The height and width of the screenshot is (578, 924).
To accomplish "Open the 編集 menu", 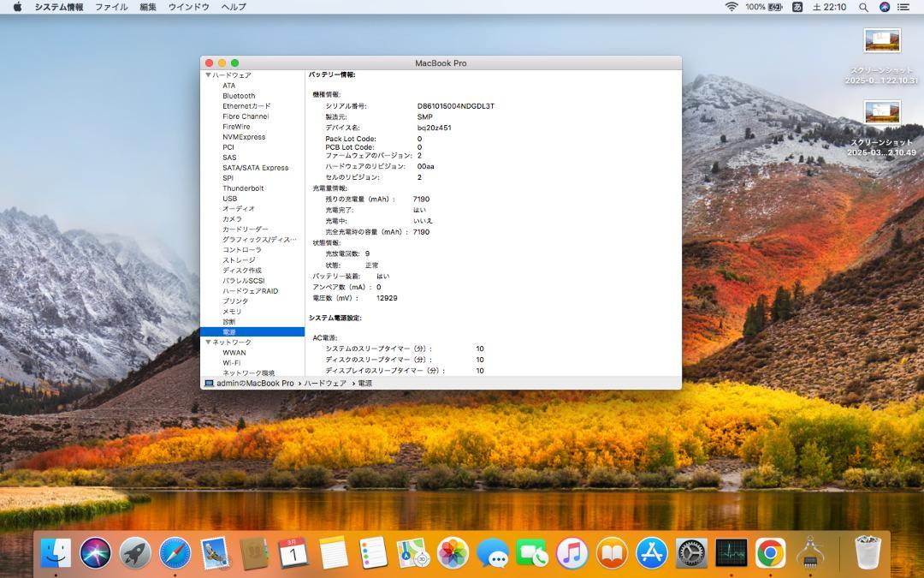I will coord(148,7).
